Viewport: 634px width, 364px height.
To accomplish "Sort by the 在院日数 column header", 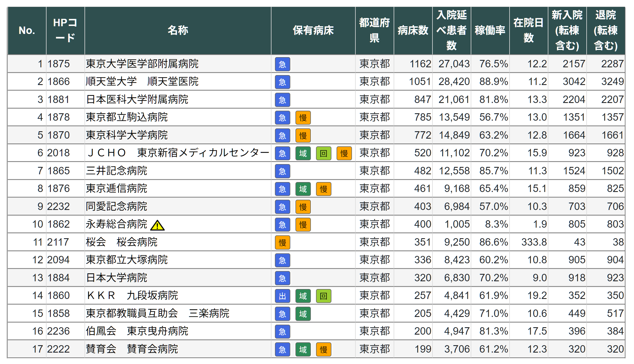I will pyautogui.click(x=529, y=31).
